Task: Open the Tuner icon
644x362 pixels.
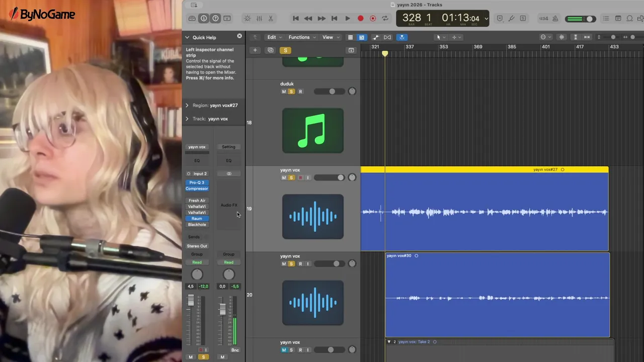Action: (511, 19)
